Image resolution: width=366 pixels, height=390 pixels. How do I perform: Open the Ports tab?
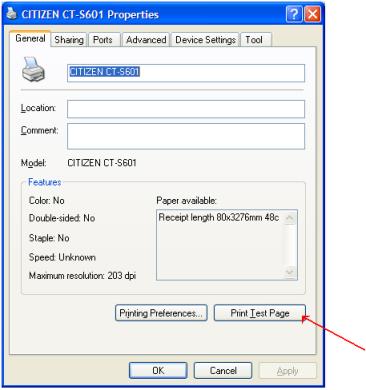[103, 40]
